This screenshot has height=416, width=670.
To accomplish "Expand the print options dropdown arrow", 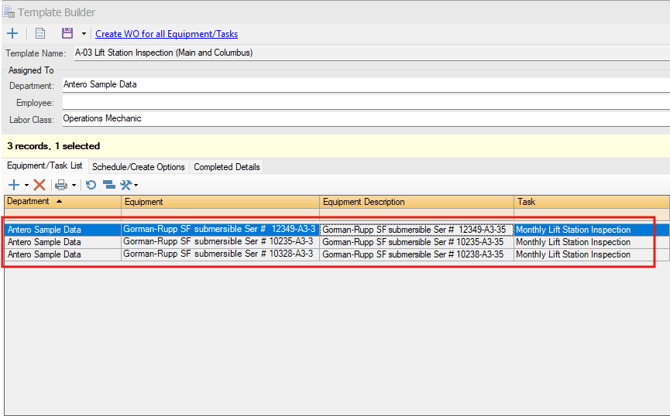I will [74, 186].
